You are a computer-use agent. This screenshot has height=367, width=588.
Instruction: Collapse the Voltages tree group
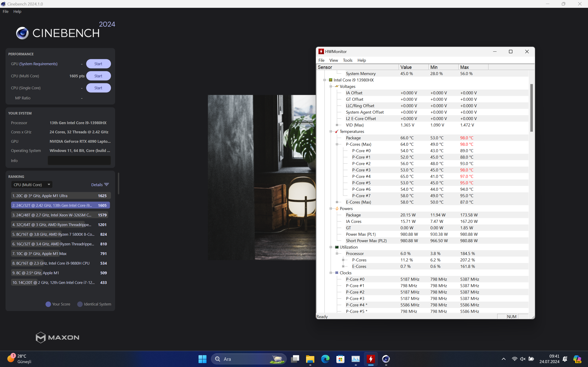click(331, 86)
